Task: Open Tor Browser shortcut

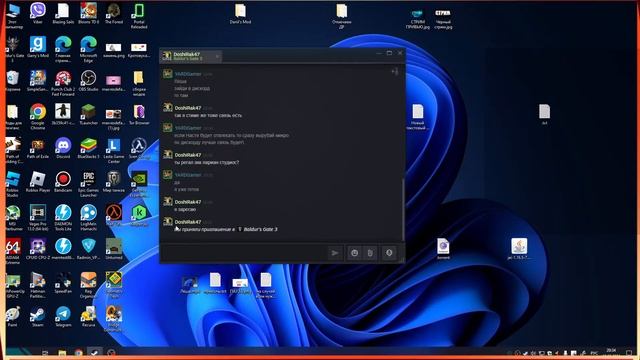Action: (139, 114)
